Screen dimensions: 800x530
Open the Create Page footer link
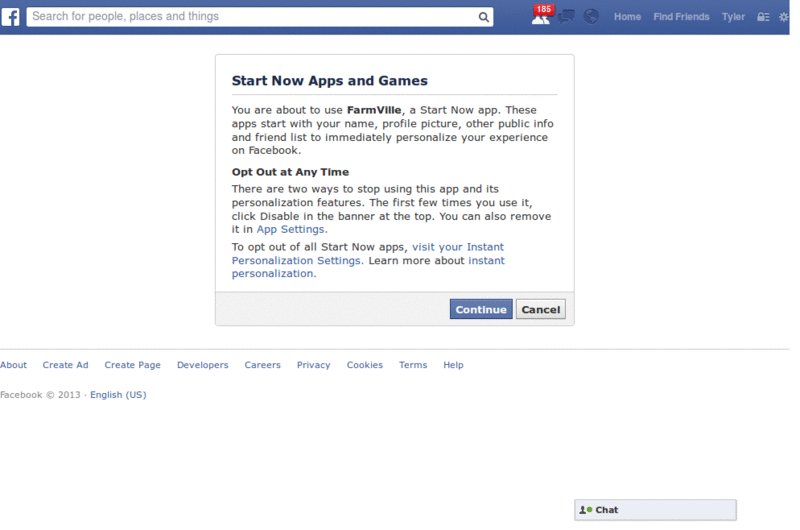click(133, 365)
